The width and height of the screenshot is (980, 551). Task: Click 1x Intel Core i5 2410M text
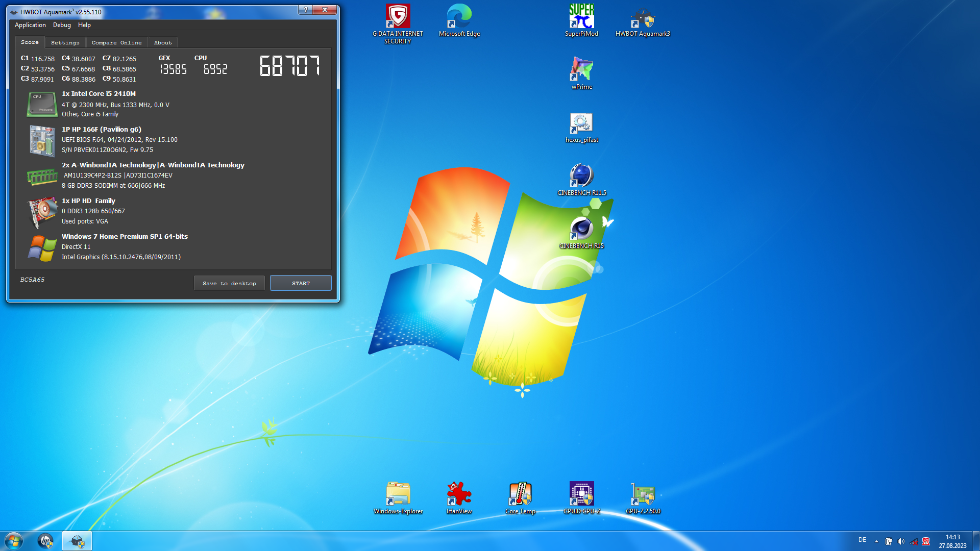pos(99,94)
